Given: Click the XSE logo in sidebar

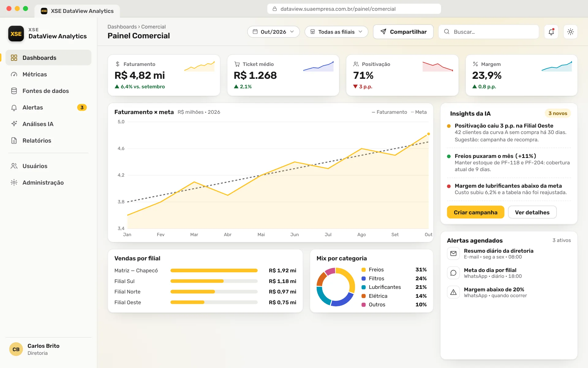Looking at the screenshot, I should [x=16, y=34].
